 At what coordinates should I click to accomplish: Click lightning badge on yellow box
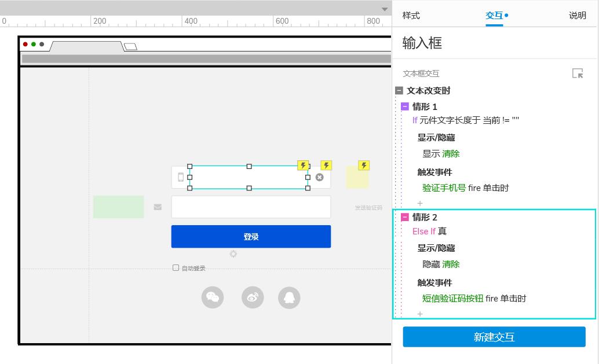[x=364, y=165]
